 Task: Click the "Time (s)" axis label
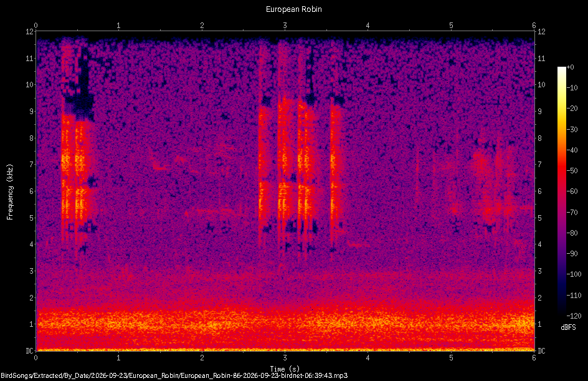coord(285,369)
